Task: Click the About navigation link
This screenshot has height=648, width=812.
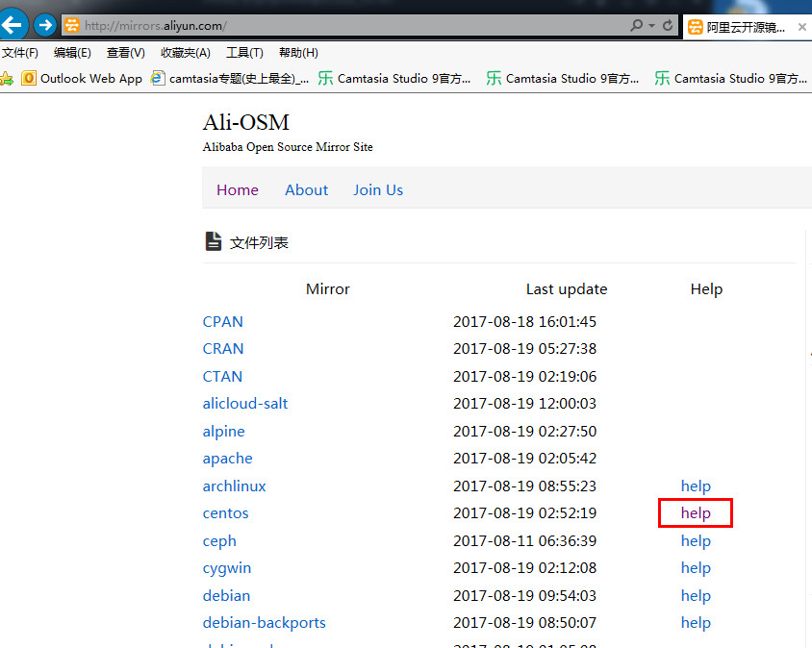Action: (307, 190)
